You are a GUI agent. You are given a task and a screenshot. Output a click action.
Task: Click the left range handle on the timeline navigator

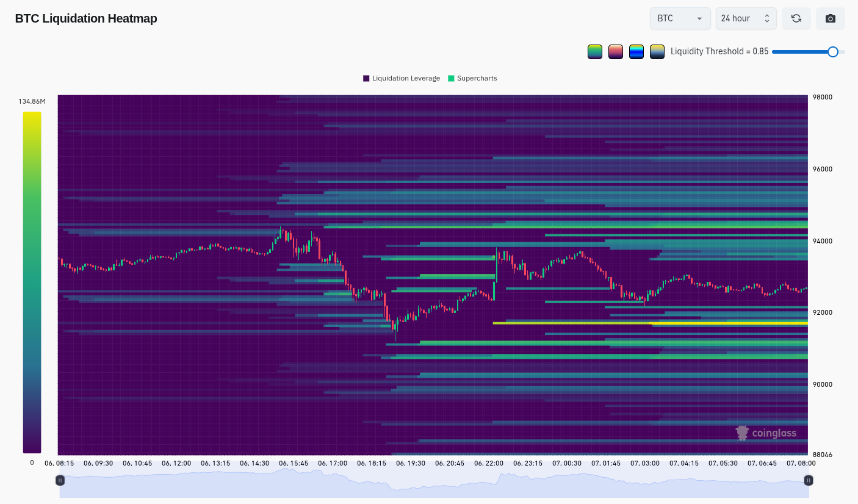point(60,480)
